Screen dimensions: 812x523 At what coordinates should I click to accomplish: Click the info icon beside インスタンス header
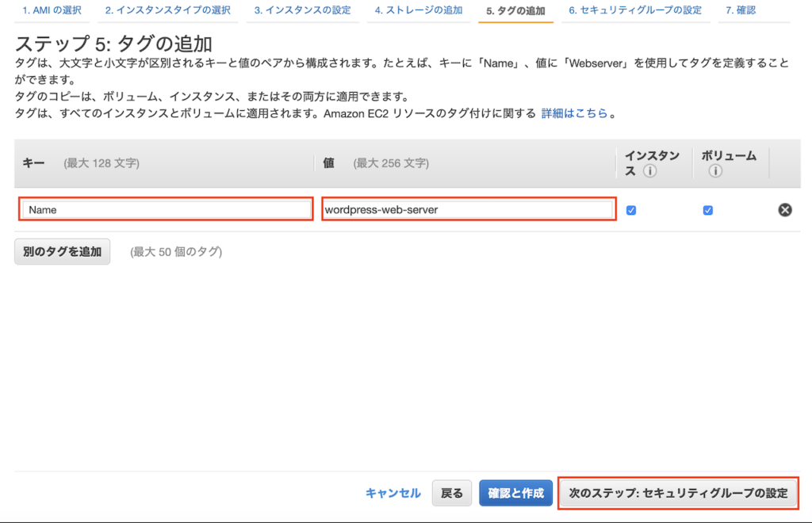tap(650, 170)
